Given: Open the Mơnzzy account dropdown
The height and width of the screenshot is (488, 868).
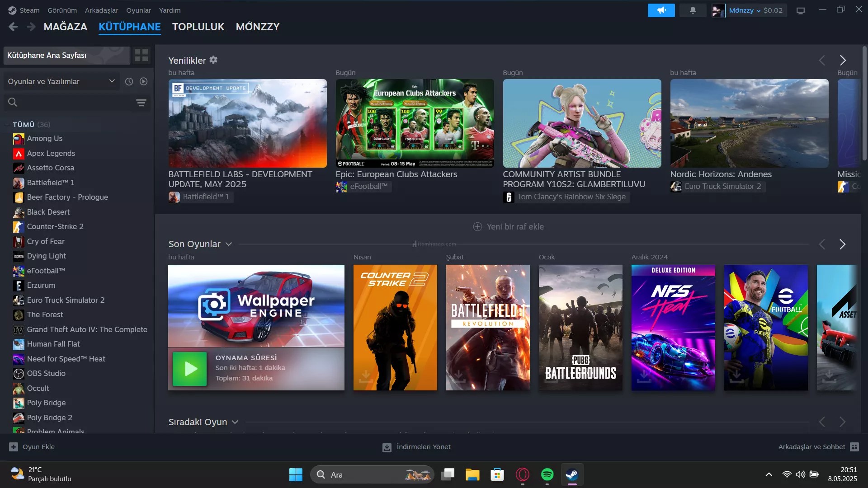Looking at the screenshot, I should 744,10.
